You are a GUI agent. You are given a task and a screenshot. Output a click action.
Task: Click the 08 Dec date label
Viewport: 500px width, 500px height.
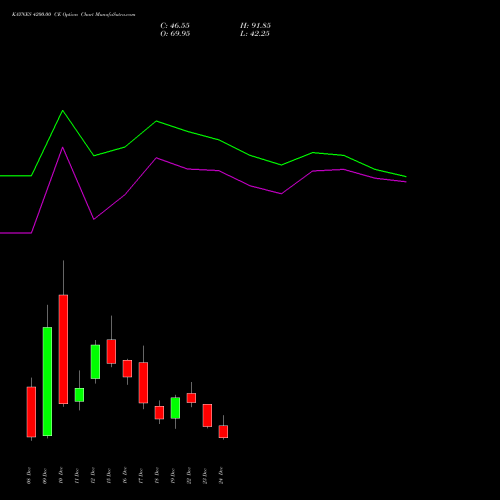pos(29,476)
